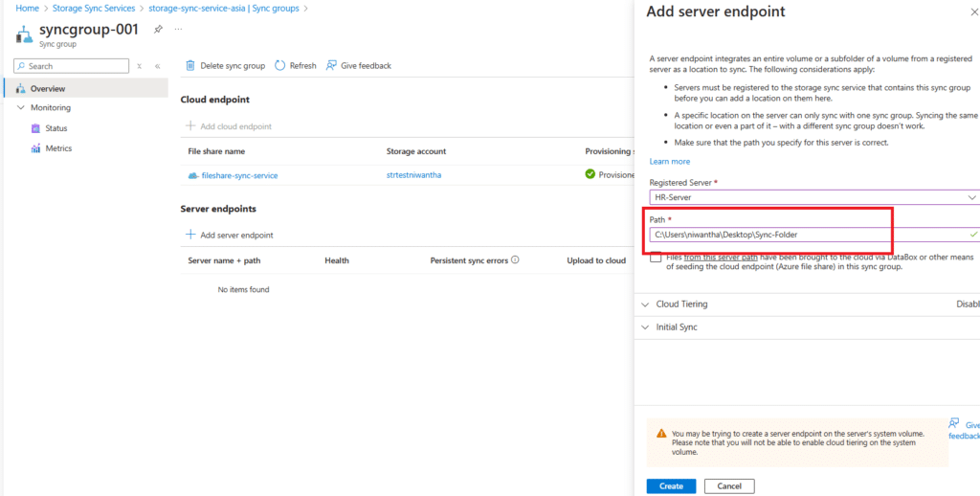The image size is (980, 496).
Task: Open Metrics in the sidebar
Action: pyautogui.click(x=58, y=148)
